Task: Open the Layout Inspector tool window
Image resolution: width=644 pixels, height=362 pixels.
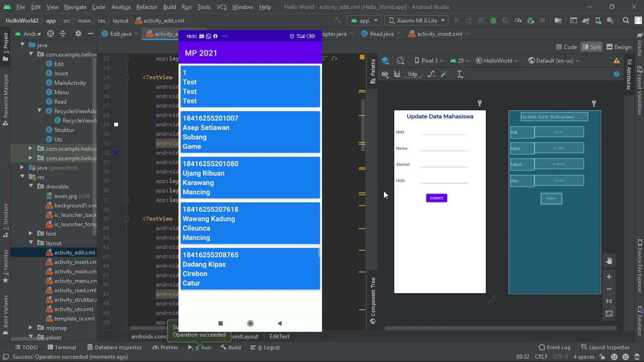Action: pyautogui.click(x=605, y=347)
